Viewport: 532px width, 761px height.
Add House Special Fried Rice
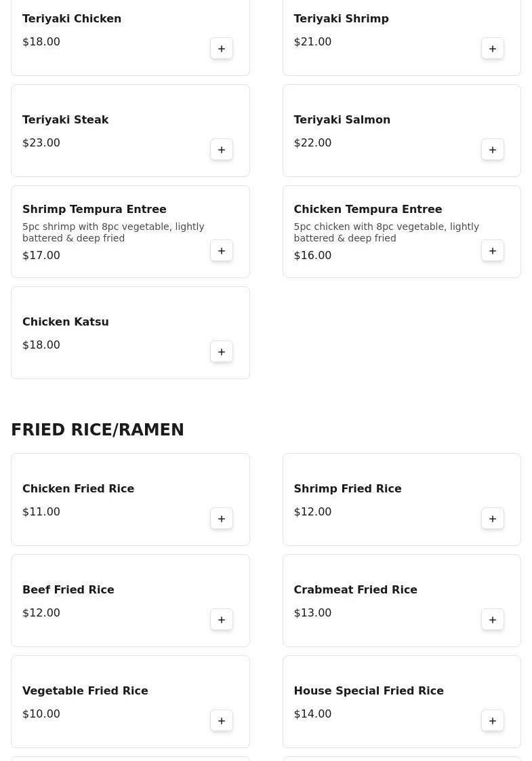coord(493,721)
